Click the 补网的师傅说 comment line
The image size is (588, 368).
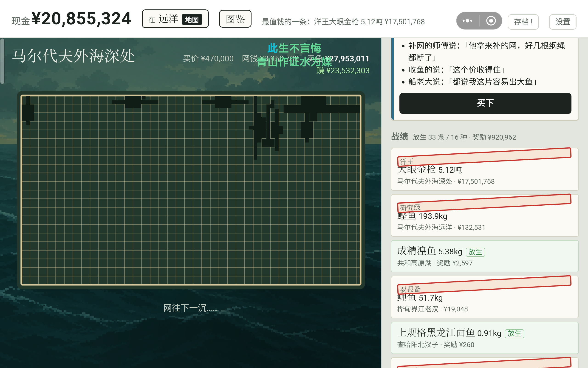point(486,52)
